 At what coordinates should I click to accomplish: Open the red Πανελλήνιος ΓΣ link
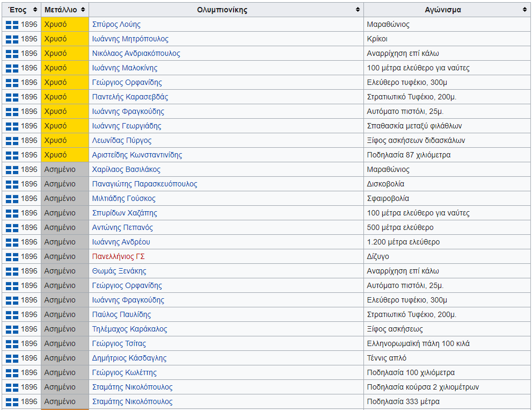tap(118, 257)
